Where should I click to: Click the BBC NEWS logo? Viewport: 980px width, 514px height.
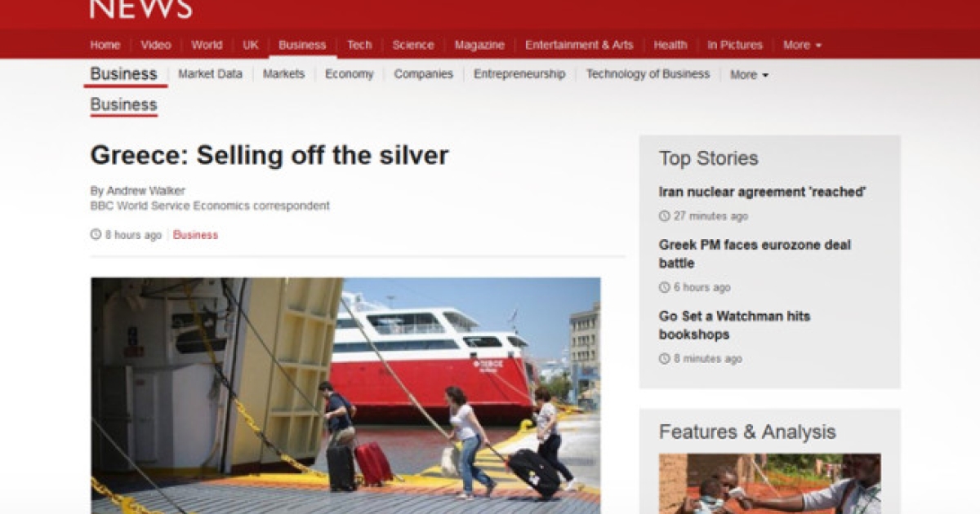[x=140, y=9]
